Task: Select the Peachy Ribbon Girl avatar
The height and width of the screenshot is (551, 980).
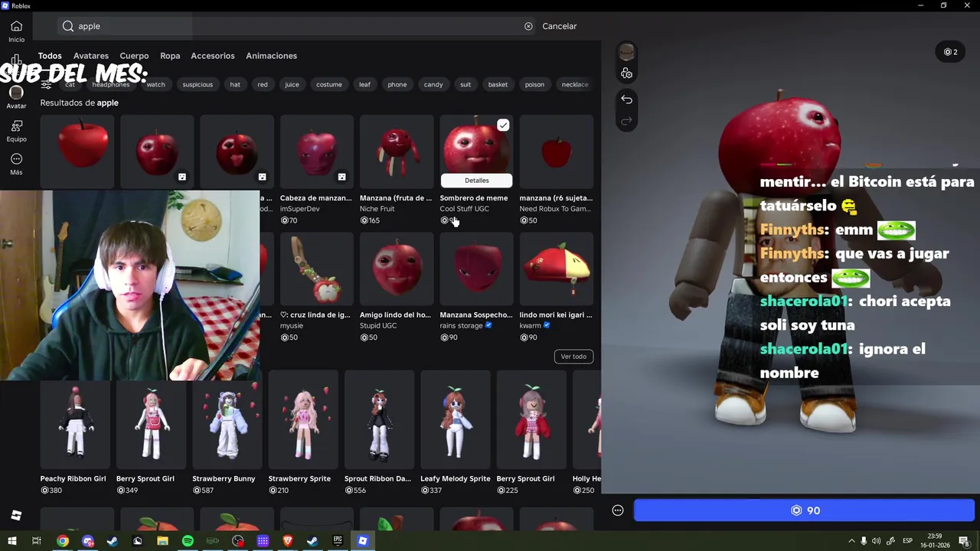Action: pos(75,419)
